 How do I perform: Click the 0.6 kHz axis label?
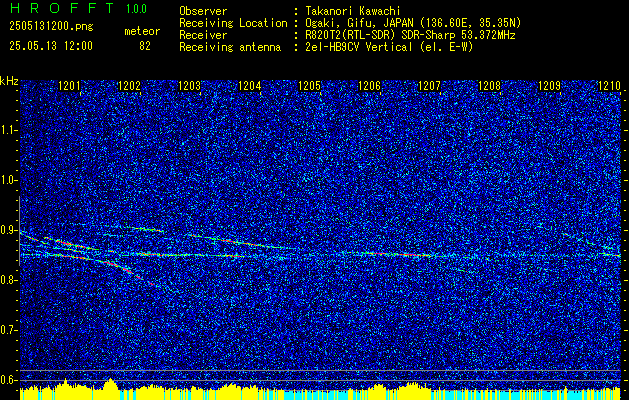click(9, 380)
